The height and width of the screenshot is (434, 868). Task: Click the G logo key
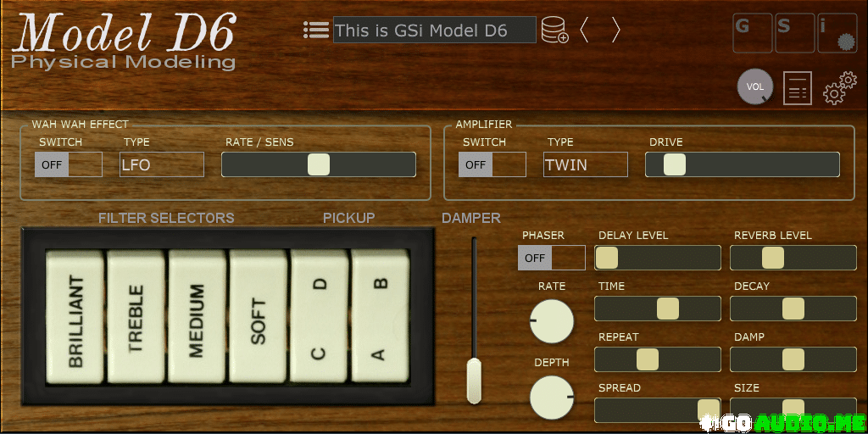[x=753, y=33]
